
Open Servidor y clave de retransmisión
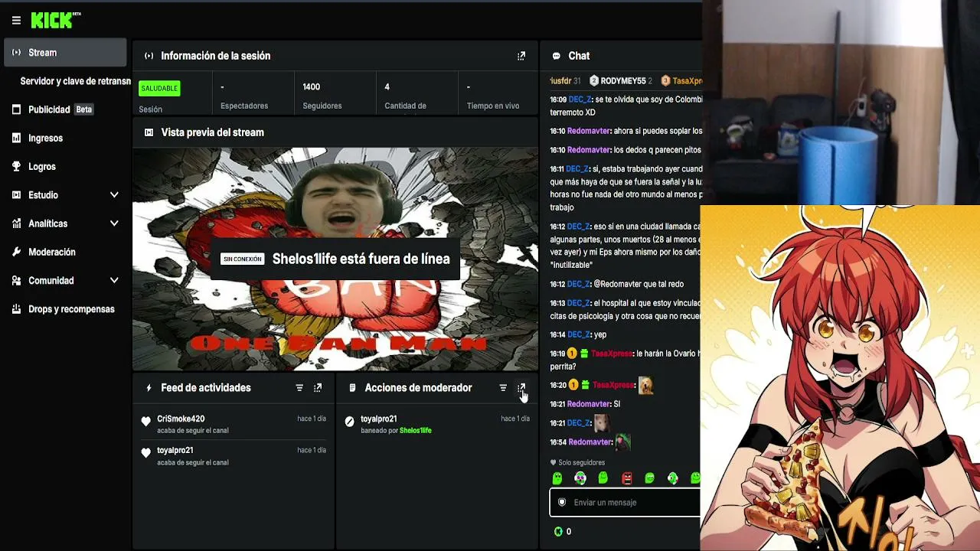click(x=75, y=81)
